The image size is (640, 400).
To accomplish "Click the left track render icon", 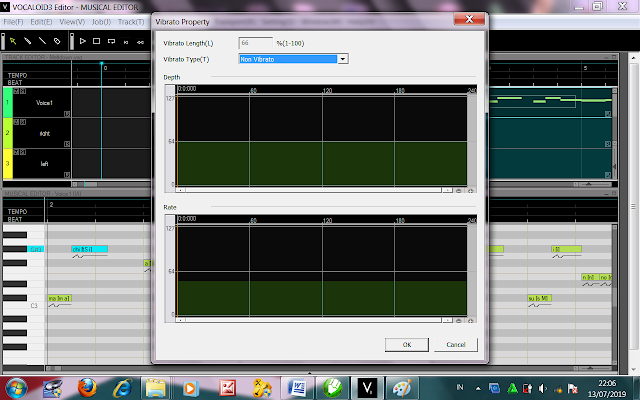I will coord(67,175).
